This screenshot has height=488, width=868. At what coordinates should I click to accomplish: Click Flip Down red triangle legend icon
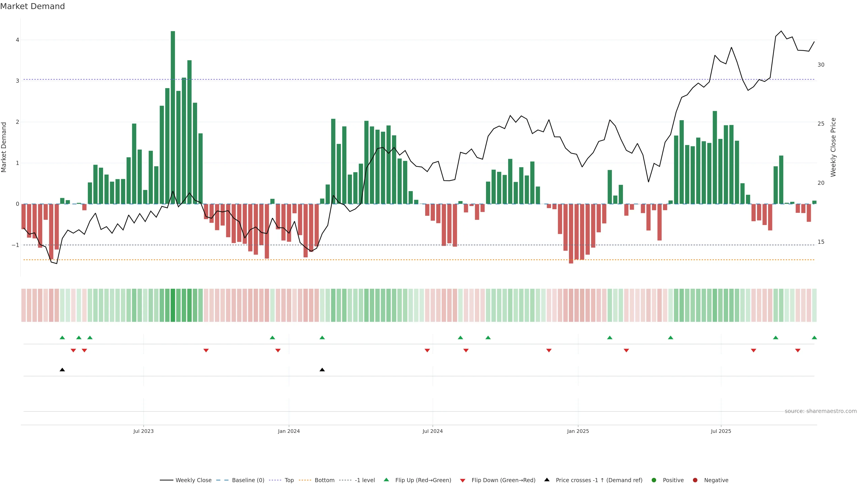[463, 481]
